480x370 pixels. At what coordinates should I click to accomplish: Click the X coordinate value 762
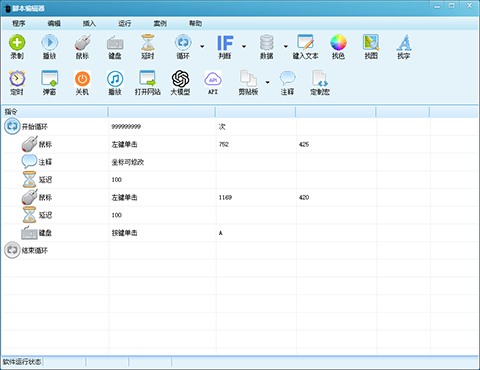[224, 144]
